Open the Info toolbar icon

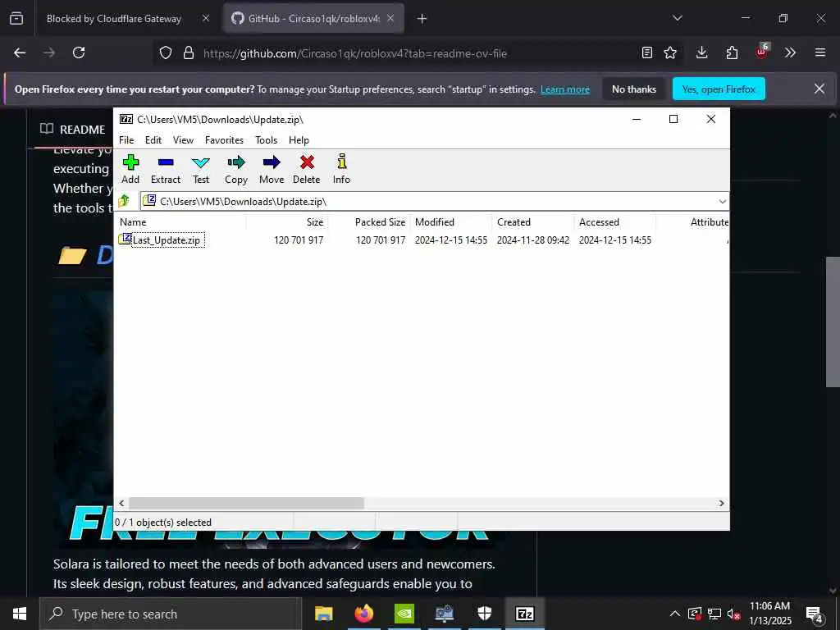coord(341,169)
